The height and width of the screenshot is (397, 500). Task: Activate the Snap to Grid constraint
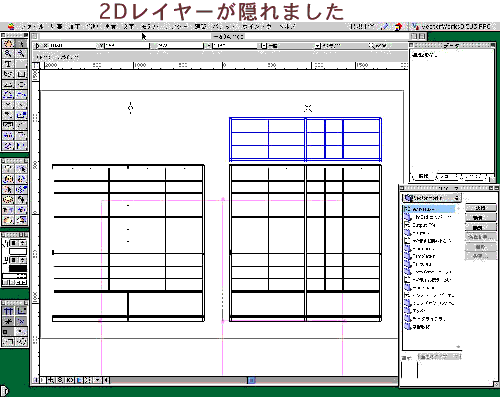coord(8,311)
